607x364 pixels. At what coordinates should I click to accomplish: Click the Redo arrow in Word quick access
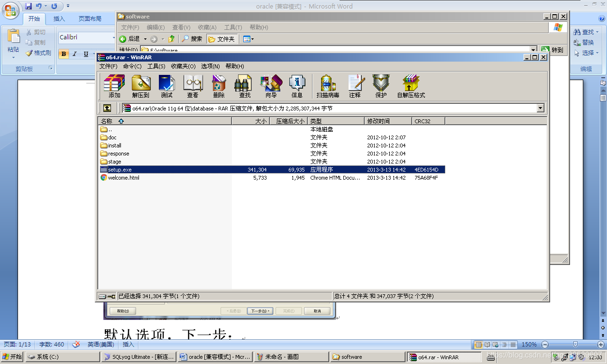point(54,6)
